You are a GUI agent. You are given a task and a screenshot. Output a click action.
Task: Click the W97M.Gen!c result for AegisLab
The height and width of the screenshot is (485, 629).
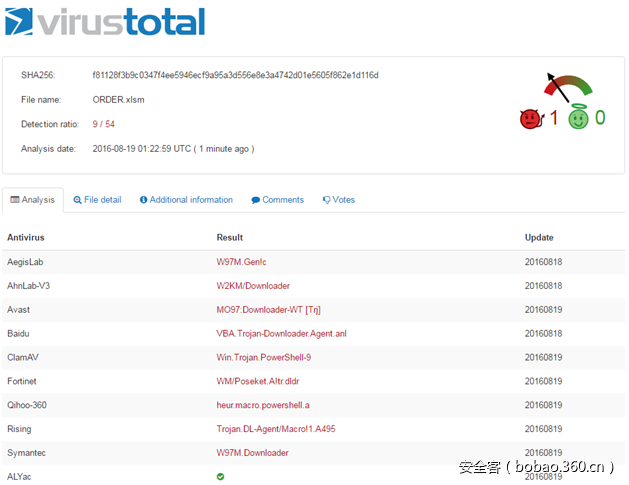click(x=245, y=262)
